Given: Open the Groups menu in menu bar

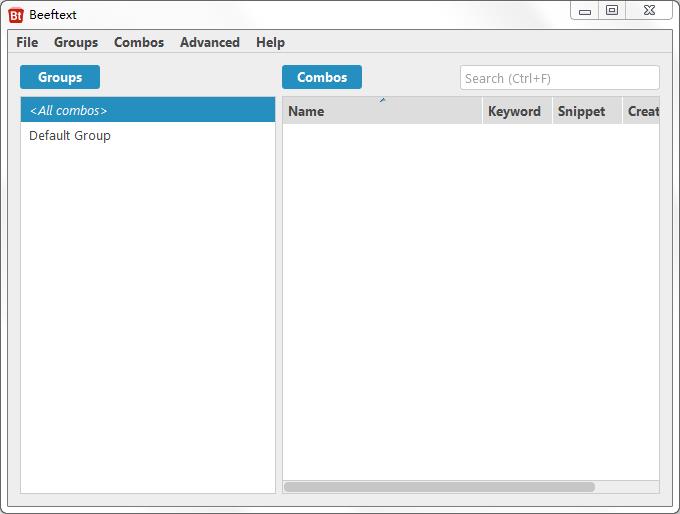Looking at the screenshot, I should point(76,43).
